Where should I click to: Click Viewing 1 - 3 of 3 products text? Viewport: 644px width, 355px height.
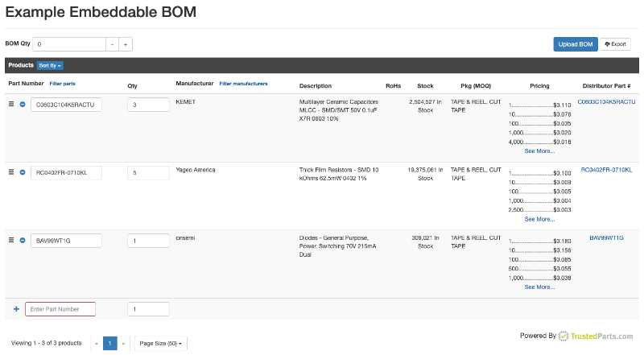(47, 343)
